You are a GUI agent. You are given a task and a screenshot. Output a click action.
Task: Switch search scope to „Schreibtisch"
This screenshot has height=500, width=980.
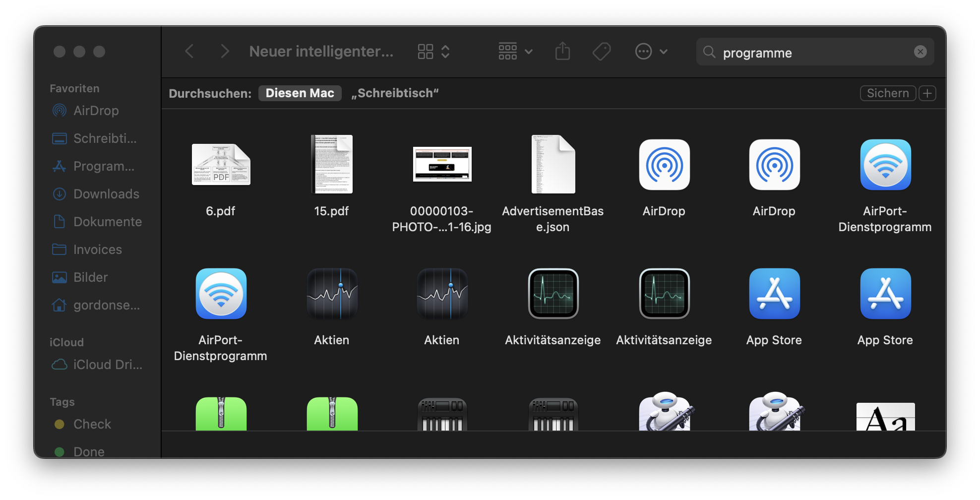pos(394,93)
